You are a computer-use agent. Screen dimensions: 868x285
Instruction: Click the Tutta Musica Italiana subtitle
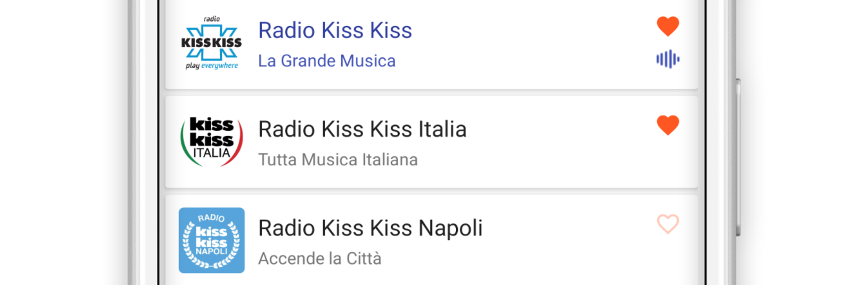(x=338, y=160)
